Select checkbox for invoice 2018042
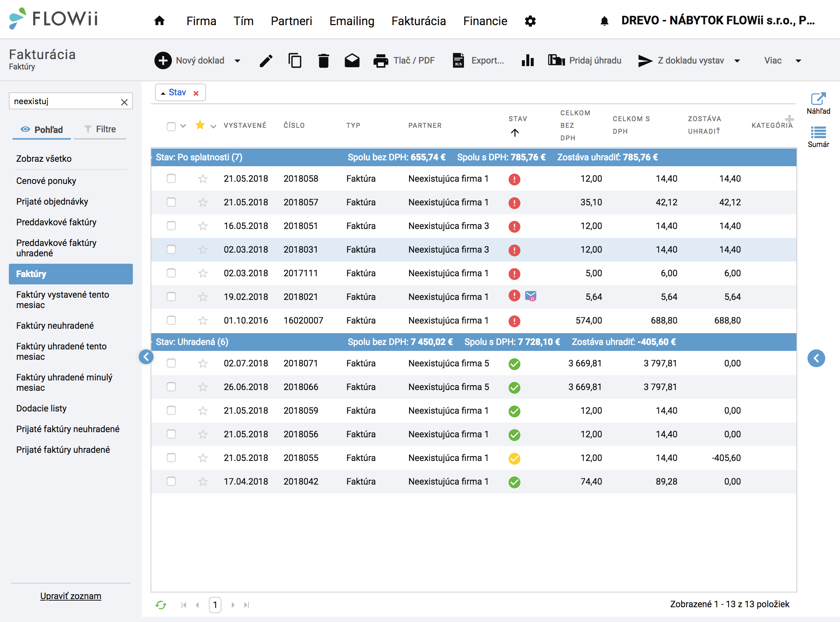The width and height of the screenshot is (840, 622). (x=171, y=481)
